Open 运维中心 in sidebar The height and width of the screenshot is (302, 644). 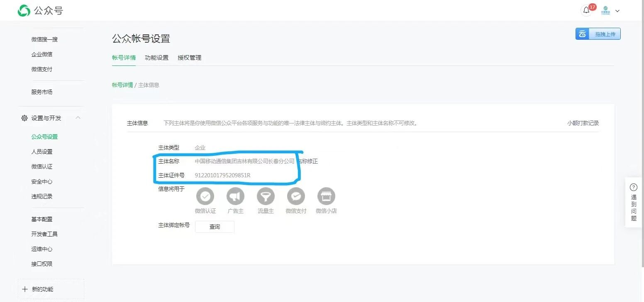tap(42, 249)
